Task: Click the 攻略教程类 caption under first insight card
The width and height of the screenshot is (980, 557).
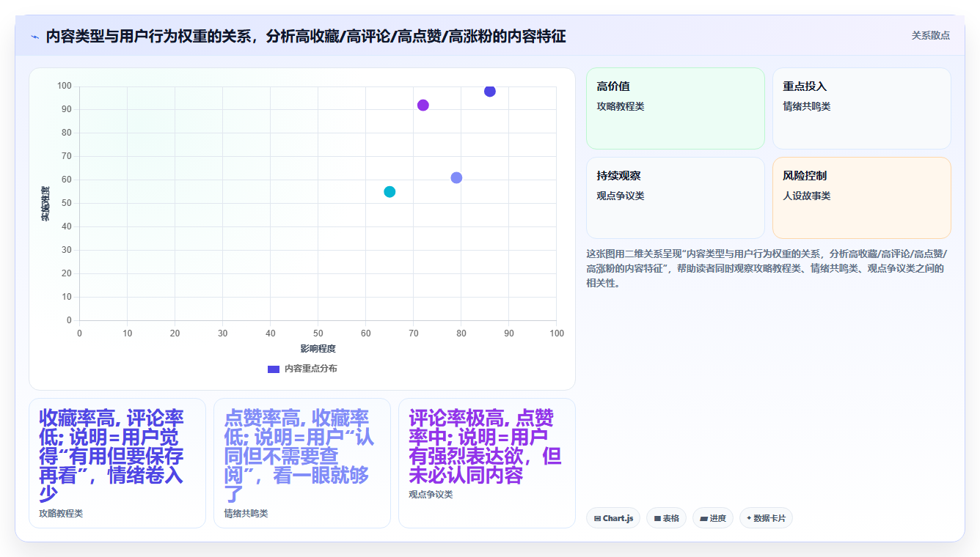Action: (x=61, y=514)
